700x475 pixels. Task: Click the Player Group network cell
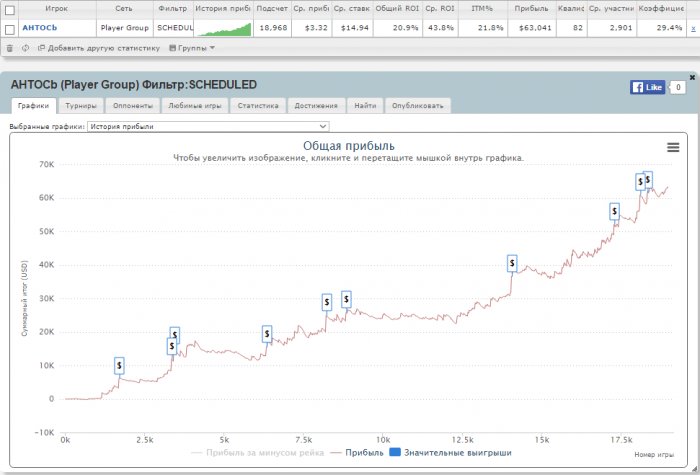[125, 28]
